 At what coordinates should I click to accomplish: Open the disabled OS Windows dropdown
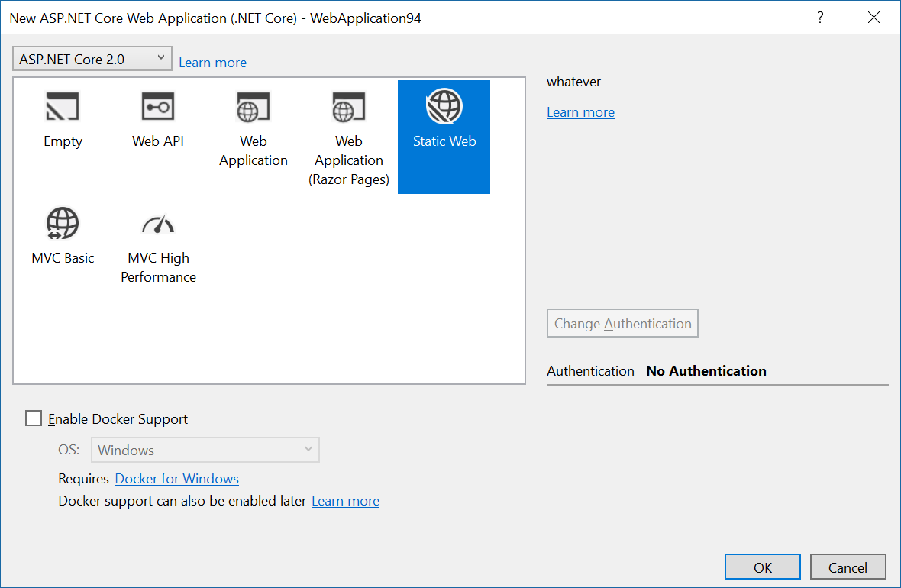point(205,450)
